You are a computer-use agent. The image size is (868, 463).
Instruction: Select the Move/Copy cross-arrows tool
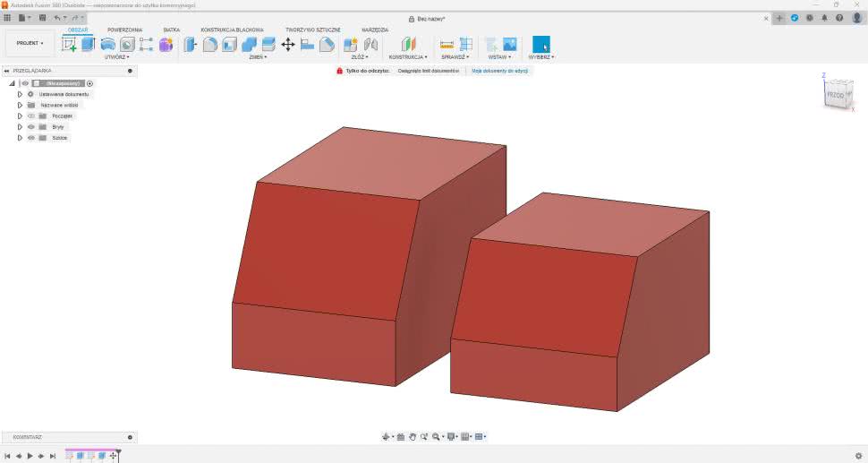tap(288, 44)
